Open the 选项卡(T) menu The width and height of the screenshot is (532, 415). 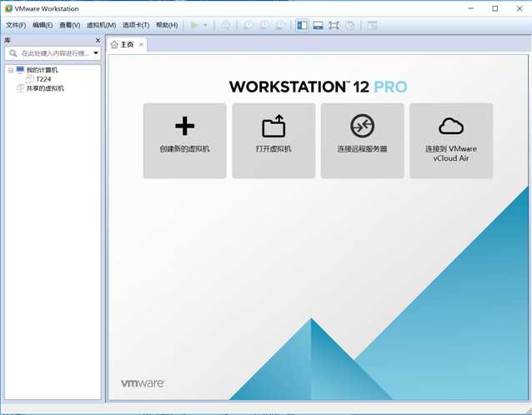[x=136, y=26]
